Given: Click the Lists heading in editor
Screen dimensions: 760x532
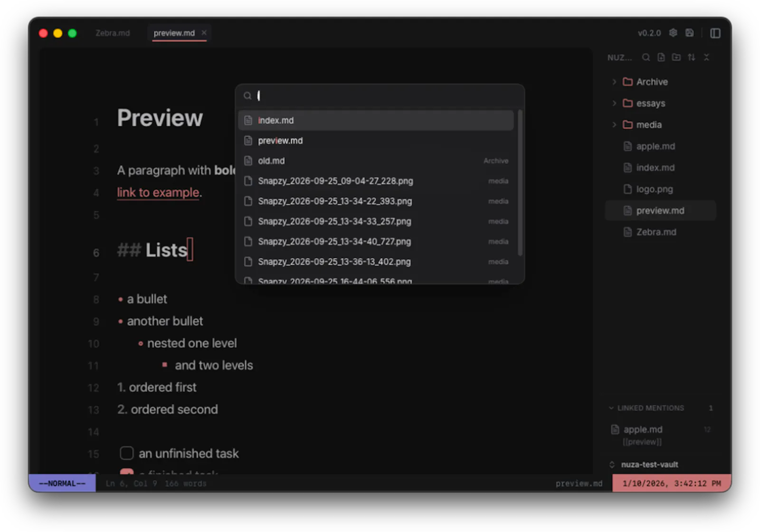Looking at the screenshot, I should pyautogui.click(x=166, y=250).
